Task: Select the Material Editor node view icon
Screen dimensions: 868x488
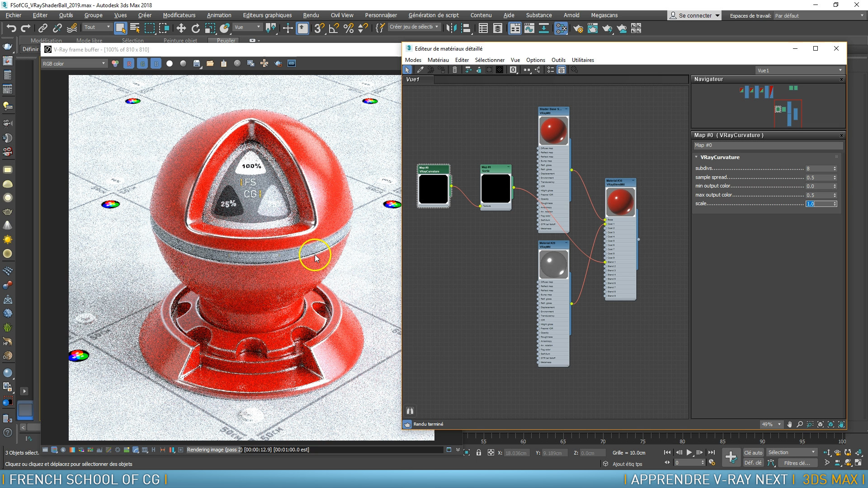Action: pos(561,70)
